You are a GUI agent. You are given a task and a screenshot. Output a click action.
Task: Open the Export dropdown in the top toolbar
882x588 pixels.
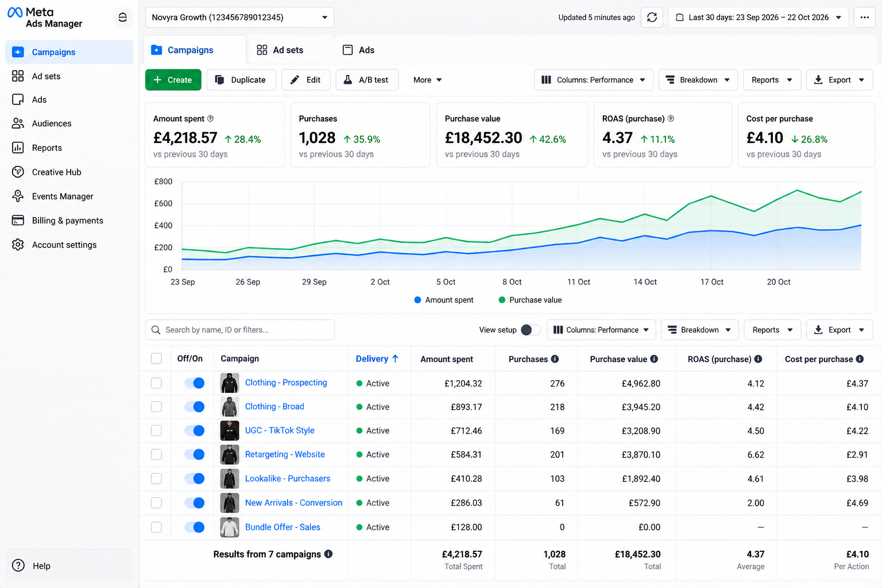click(840, 80)
